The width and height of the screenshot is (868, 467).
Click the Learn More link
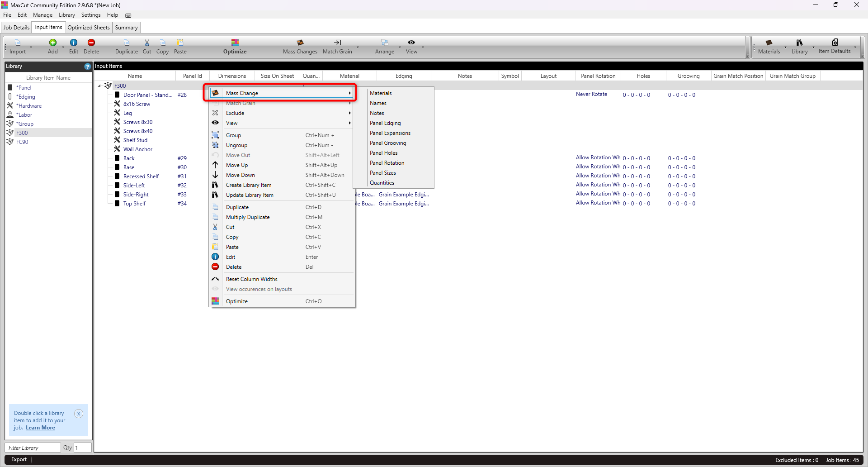coord(40,428)
